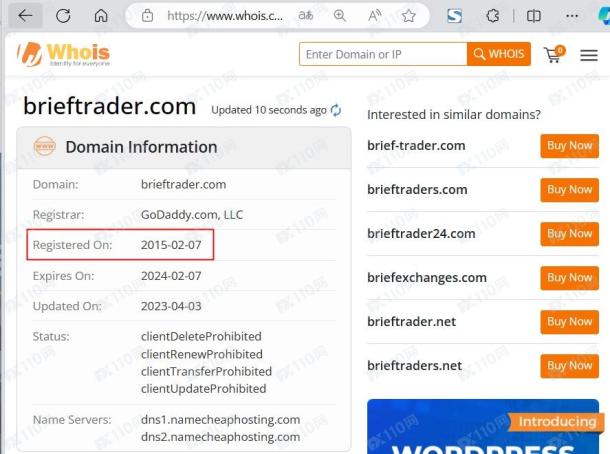Open browser settings and more menu
The width and height of the screenshot is (610, 454).
point(572,16)
